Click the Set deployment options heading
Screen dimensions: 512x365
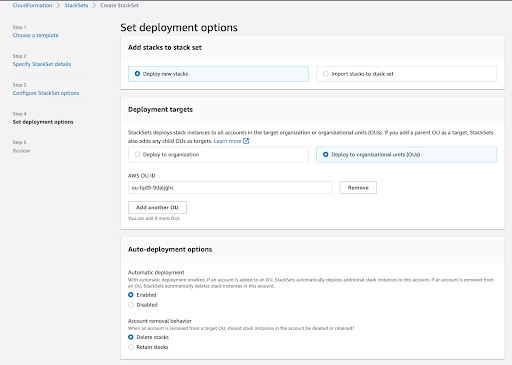[179, 27]
